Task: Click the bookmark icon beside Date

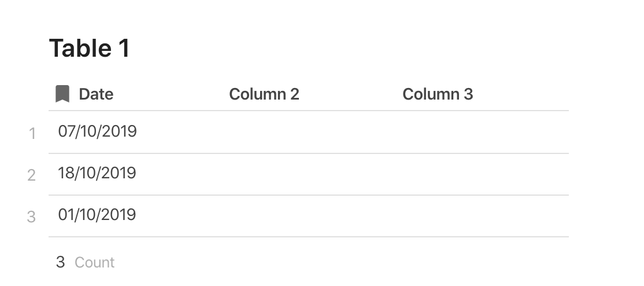Action: click(62, 94)
